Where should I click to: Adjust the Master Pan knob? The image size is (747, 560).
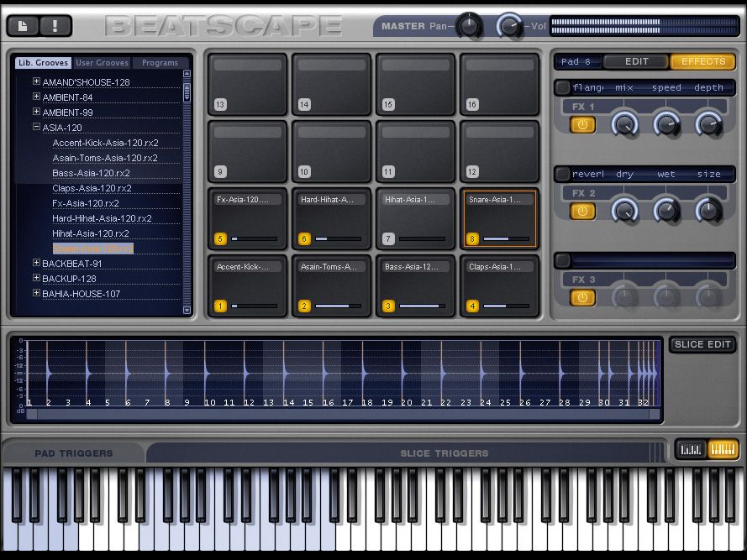(x=469, y=26)
